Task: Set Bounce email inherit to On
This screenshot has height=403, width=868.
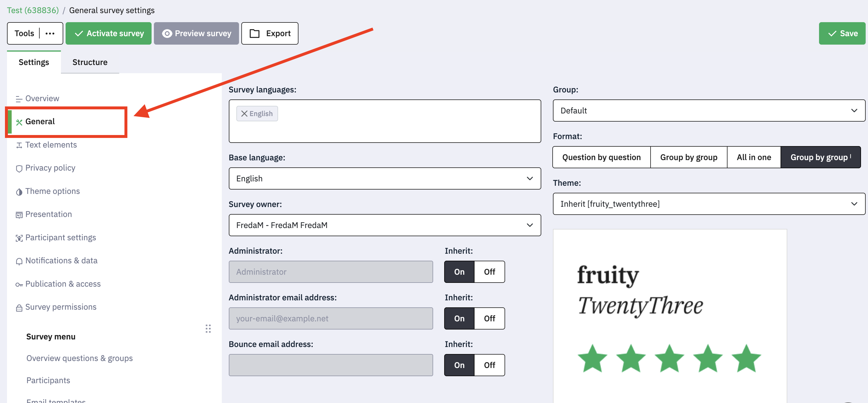Action: [x=459, y=365]
